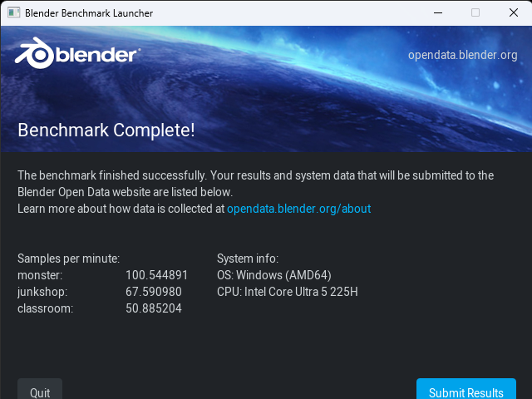Screen dimensions: 532x399
Task: Click the junkshop benchmark label
Action: coord(42,292)
